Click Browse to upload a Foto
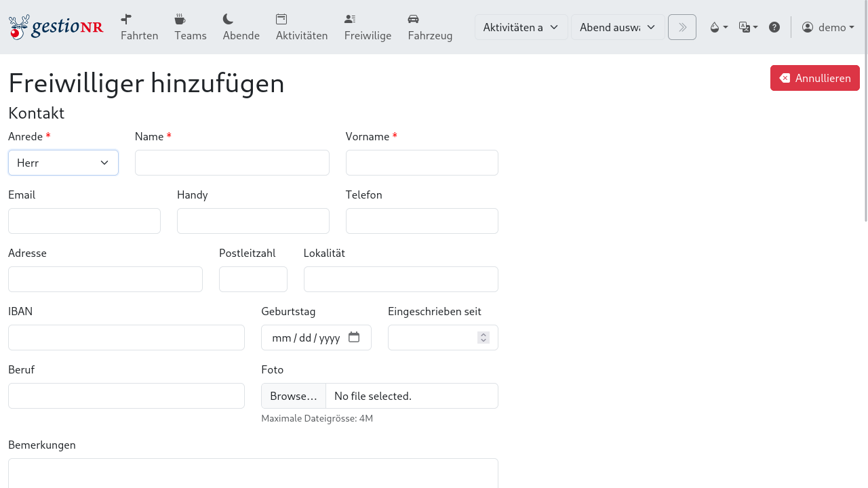This screenshot has width=868, height=488. pyautogui.click(x=293, y=396)
